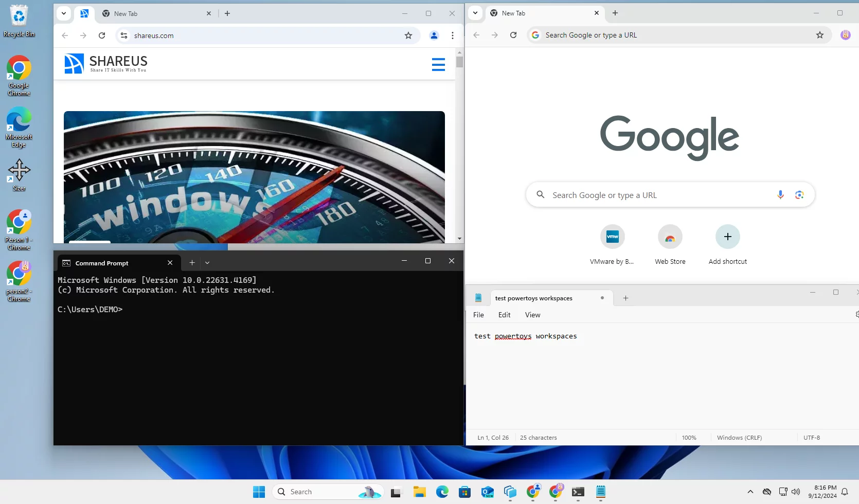Go back in the left Chrome window
The image size is (859, 504).
(x=65, y=35)
